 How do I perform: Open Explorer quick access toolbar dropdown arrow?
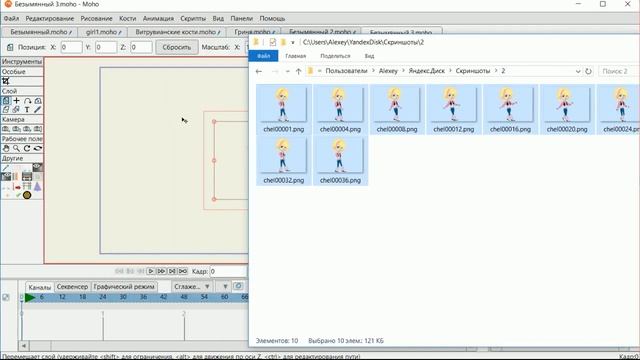[x=293, y=42]
